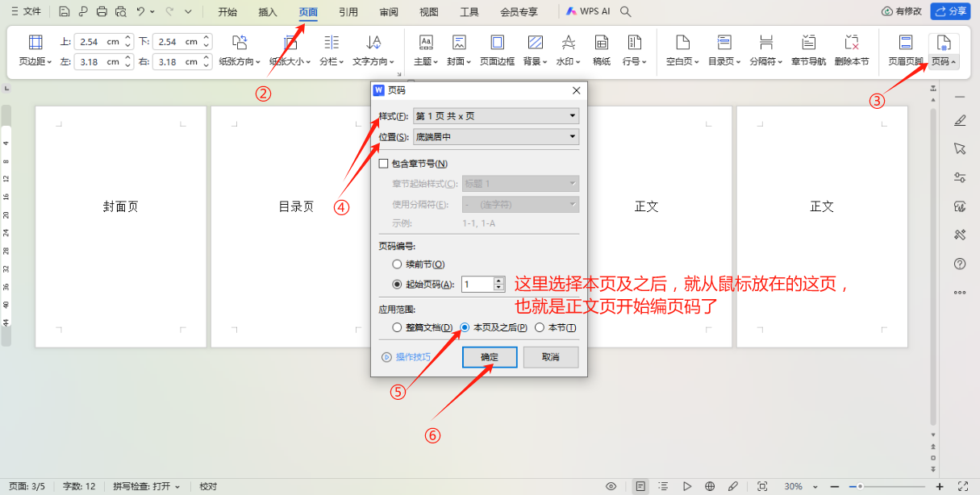Select the 本节 radio option
Screen dimensions: 980x495
[x=540, y=327]
